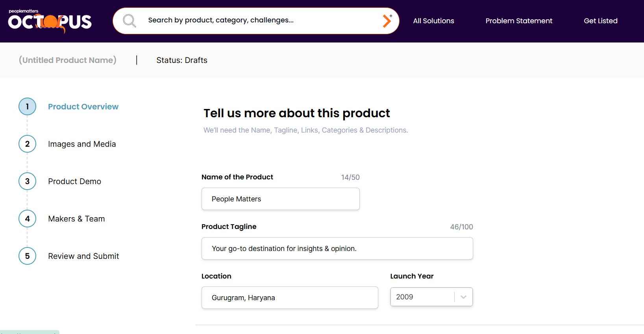The height and width of the screenshot is (334, 644).
Task: Go to the Images and Media step
Action: (82, 144)
